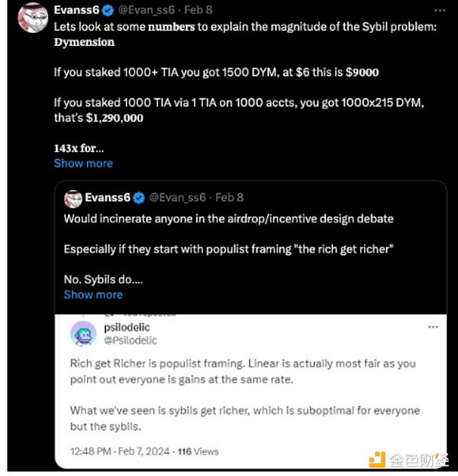Open three-dot menu on psilodelic's tweet

point(433,327)
